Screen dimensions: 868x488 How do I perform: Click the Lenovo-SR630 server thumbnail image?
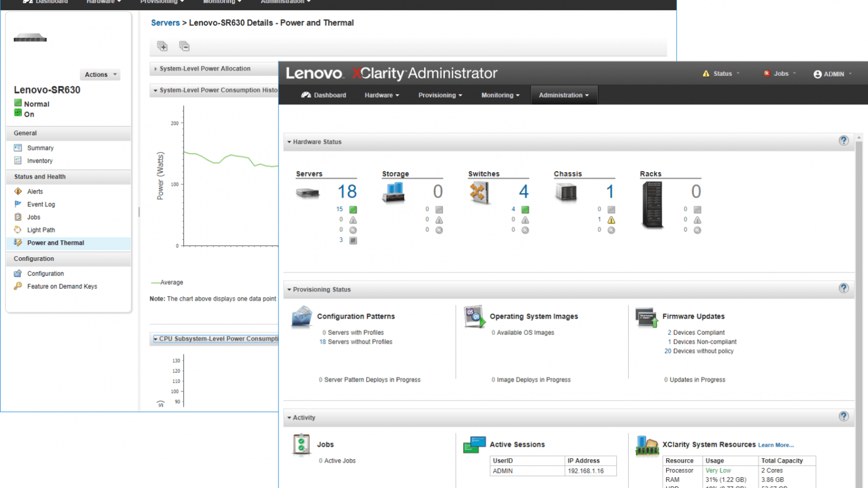click(x=30, y=38)
